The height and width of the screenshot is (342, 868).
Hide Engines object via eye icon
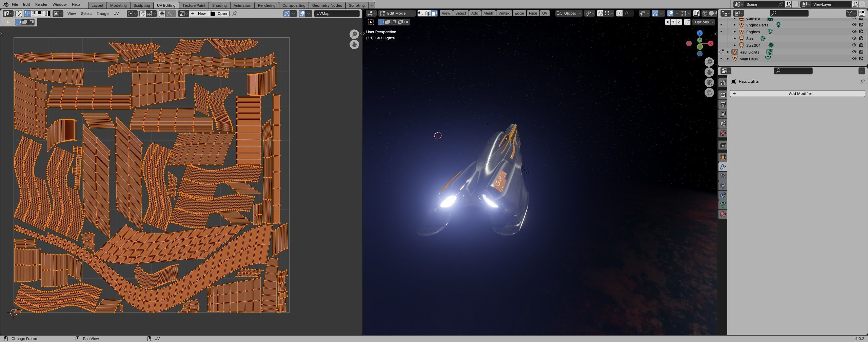point(854,32)
